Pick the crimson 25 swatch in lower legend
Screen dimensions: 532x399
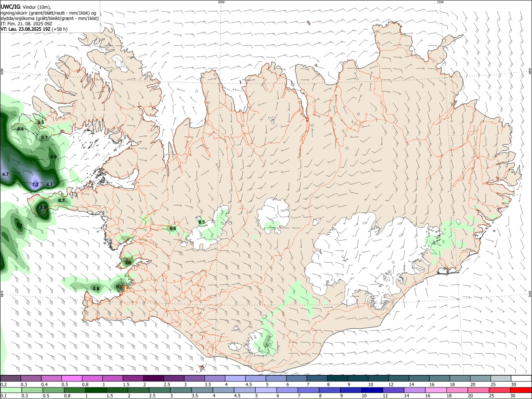pos(500,390)
